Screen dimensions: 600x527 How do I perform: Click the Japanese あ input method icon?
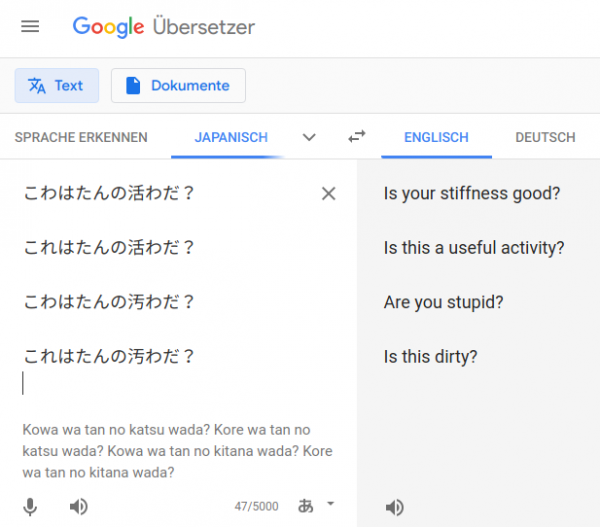(x=306, y=506)
